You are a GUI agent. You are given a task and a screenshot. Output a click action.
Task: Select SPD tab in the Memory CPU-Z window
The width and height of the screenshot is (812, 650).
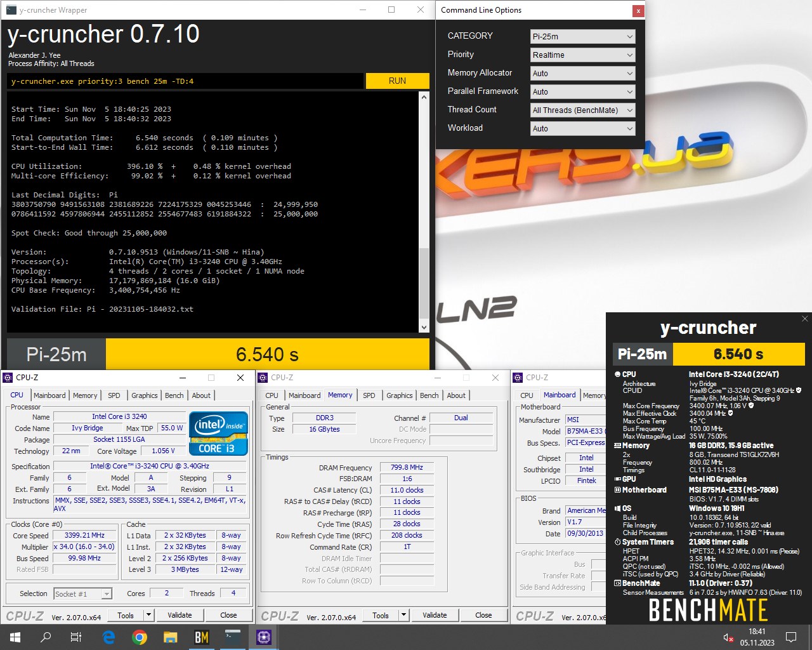(x=369, y=395)
